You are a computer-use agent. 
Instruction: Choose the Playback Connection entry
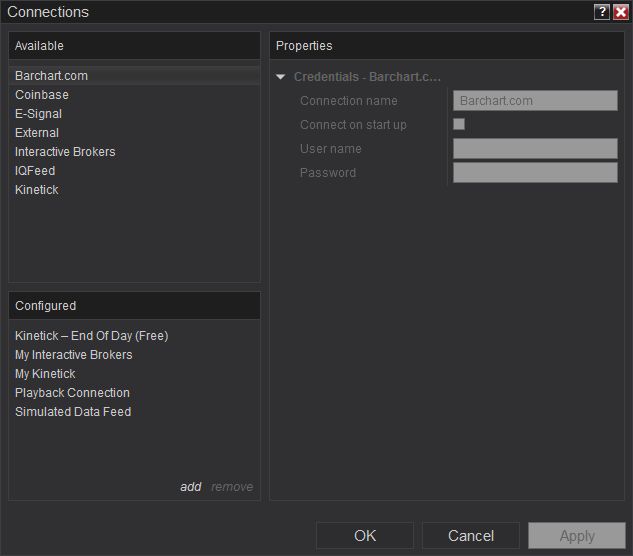(x=72, y=393)
